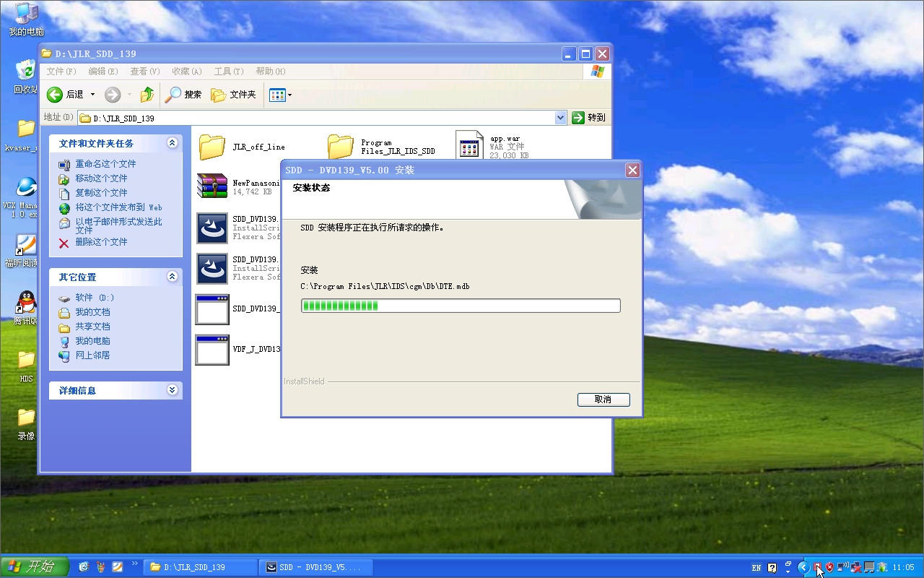Expand the address bar dropdown

(x=561, y=118)
